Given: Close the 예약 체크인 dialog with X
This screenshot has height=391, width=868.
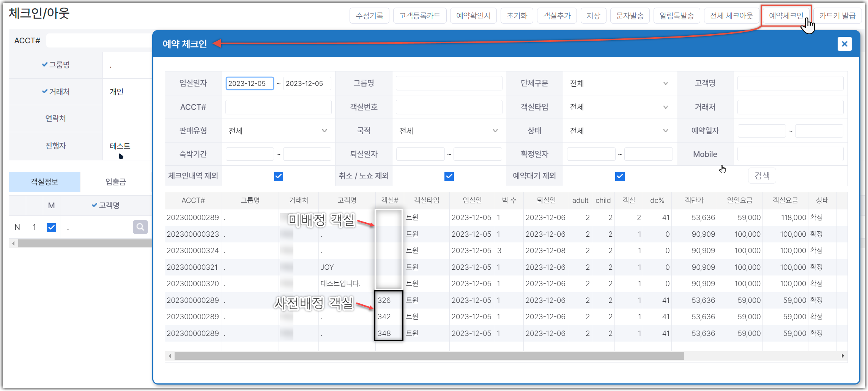Looking at the screenshot, I should coord(844,44).
